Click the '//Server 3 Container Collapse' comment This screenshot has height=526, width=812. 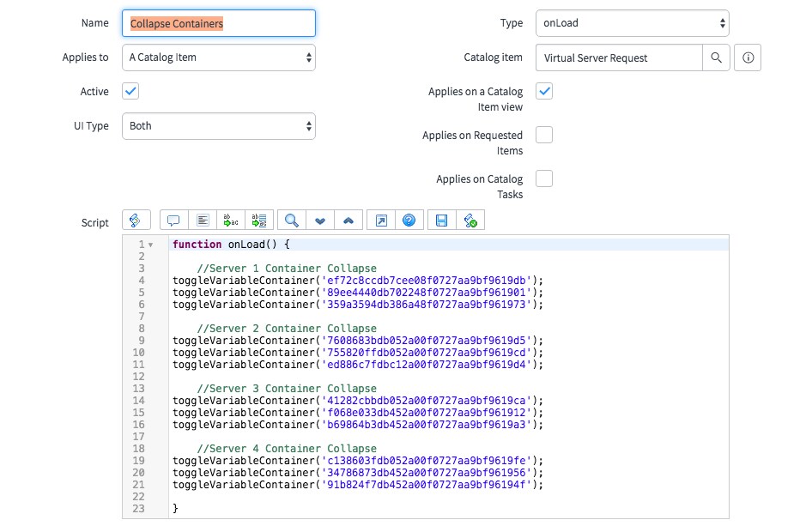point(287,389)
